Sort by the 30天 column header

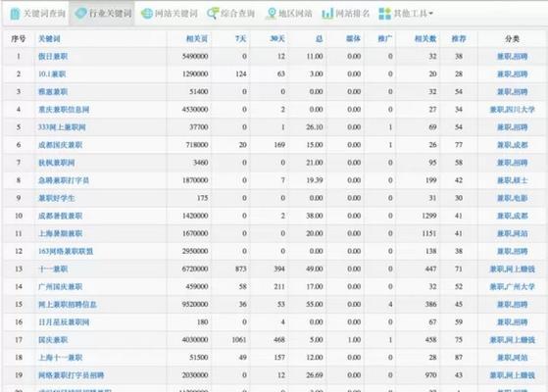point(277,39)
